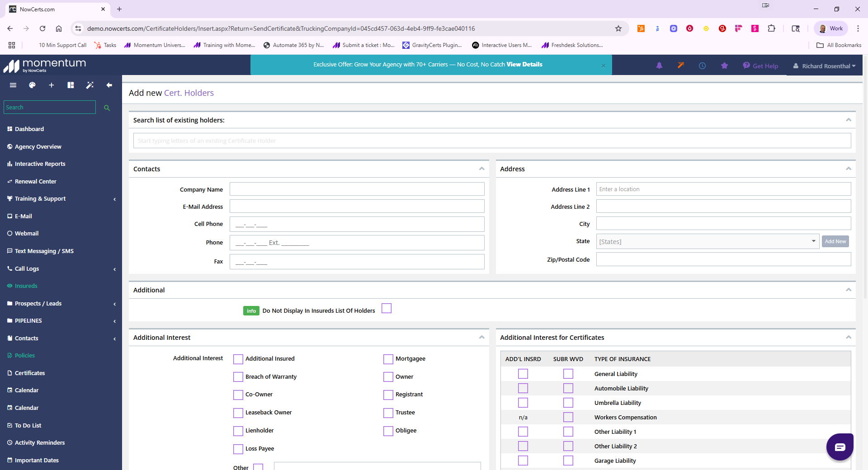Collapse the Search list of existing holders panel

coord(849,120)
